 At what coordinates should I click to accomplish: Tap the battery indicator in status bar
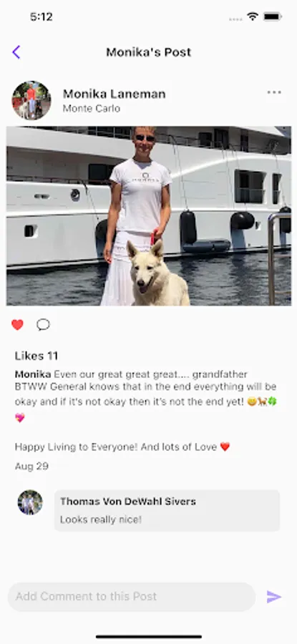(x=273, y=16)
